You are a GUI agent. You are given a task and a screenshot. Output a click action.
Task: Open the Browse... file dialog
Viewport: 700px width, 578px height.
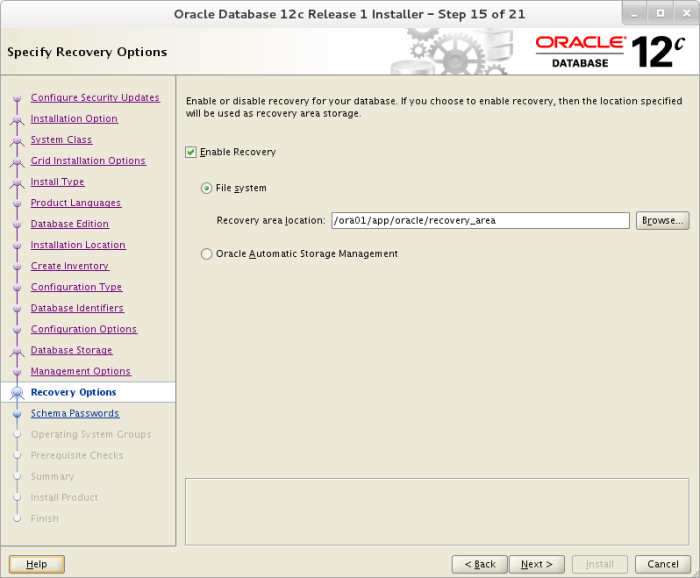(662, 220)
